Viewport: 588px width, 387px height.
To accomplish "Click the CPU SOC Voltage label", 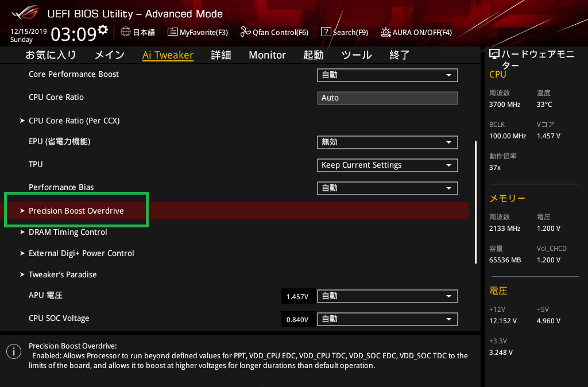I will [59, 318].
